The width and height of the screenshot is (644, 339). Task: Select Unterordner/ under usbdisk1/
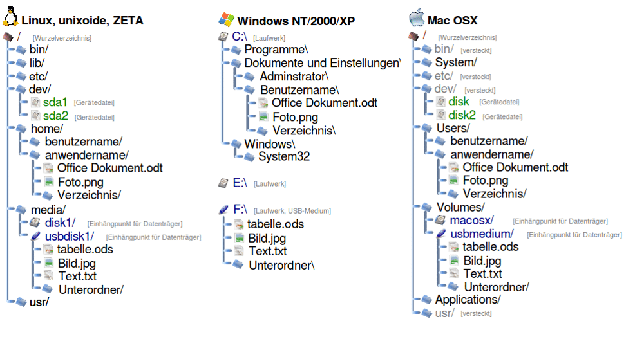point(91,289)
